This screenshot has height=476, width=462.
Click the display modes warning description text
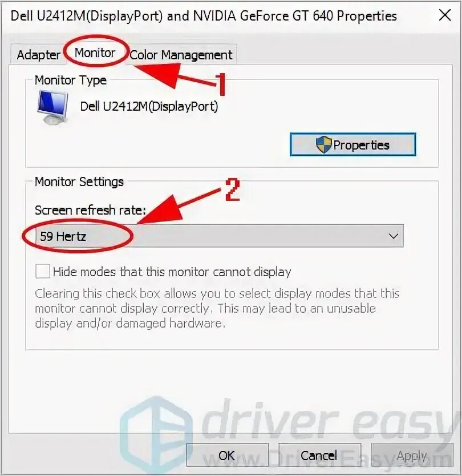pos(217,308)
